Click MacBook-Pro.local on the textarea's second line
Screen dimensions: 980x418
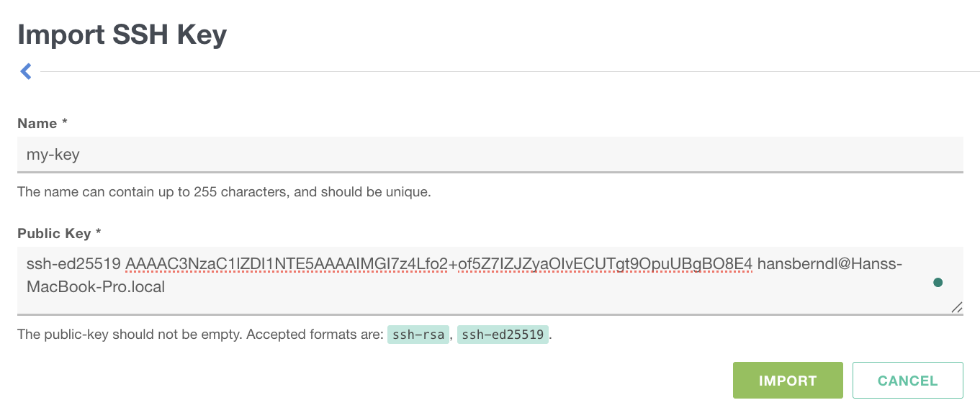point(96,287)
